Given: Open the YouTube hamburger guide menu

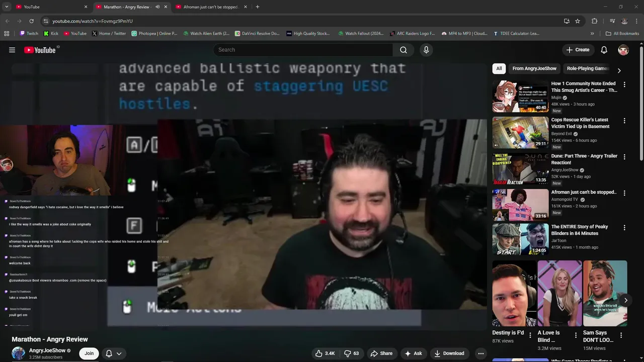Looking at the screenshot, I should [12, 50].
